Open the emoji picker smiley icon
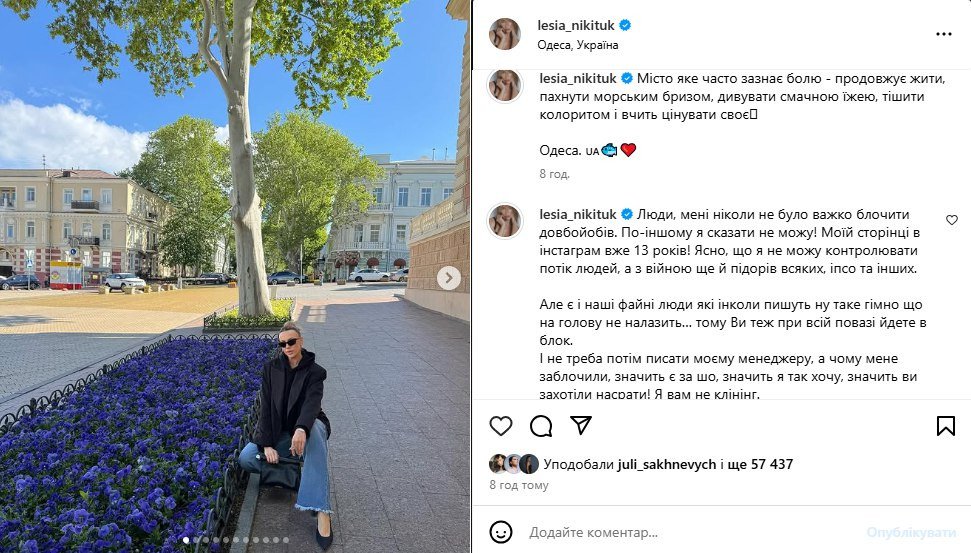Image resolution: width=971 pixels, height=553 pixels. pos(500,532)
